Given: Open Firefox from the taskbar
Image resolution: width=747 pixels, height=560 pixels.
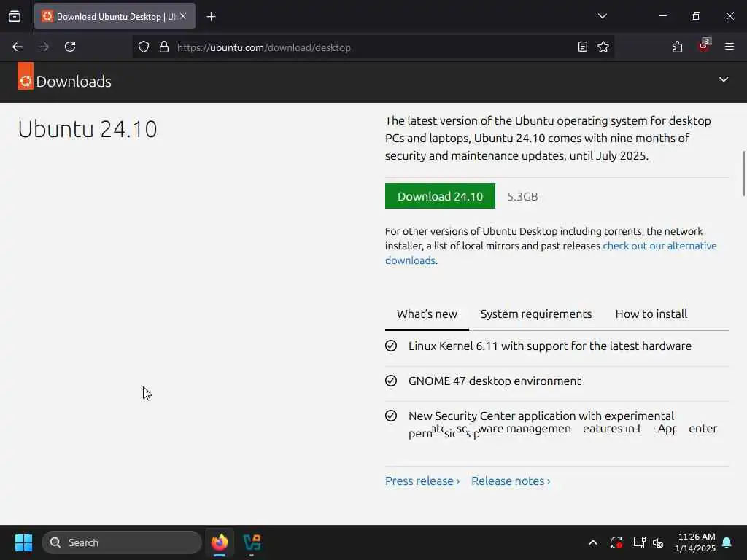Looking at the screenshot, I should pos(220,542).
